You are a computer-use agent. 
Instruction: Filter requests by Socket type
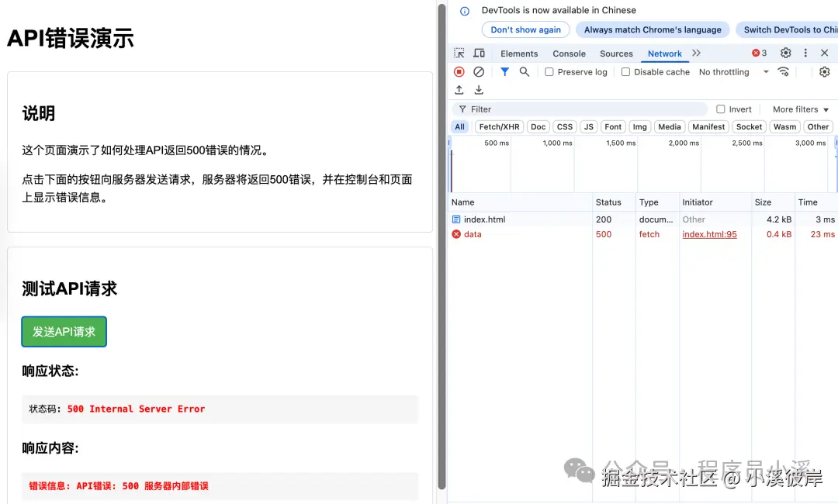coord(750,127)
